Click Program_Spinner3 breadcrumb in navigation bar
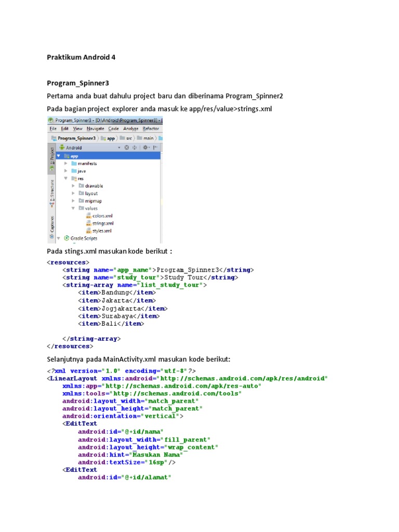This screenshot has width=399, height=532. pos(73,138)
